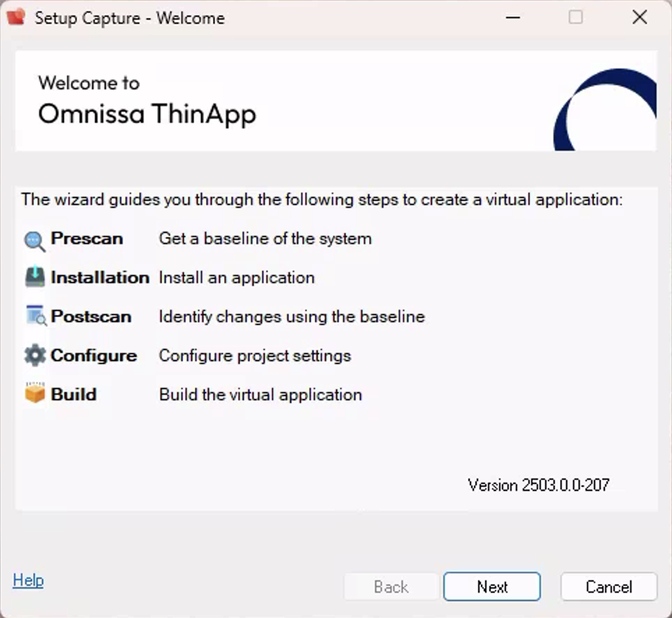Click the bold Configure step label
The width and height of the screenshot is (672, 618).
[x=93, y=356]
